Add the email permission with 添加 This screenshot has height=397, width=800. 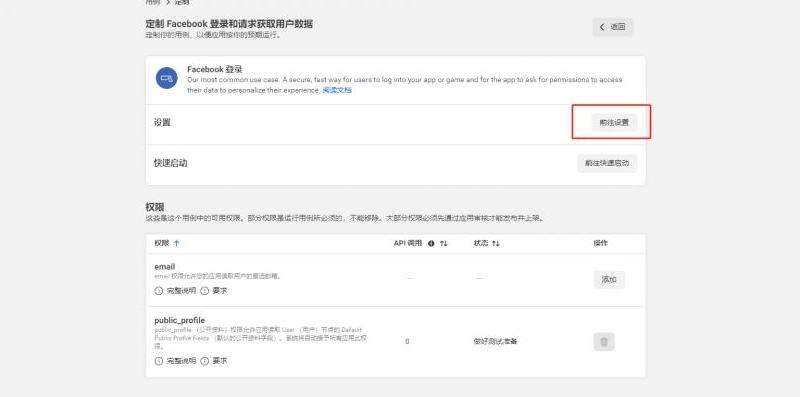609,280
